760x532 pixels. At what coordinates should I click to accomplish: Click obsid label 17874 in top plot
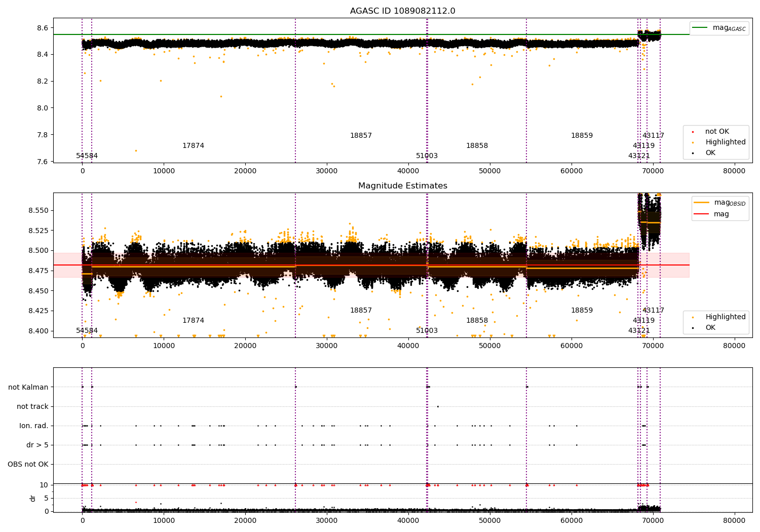[x=193, y=145]
